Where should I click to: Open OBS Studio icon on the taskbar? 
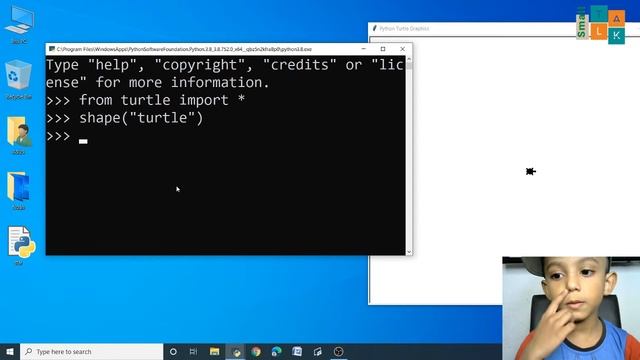click(338, 351)
